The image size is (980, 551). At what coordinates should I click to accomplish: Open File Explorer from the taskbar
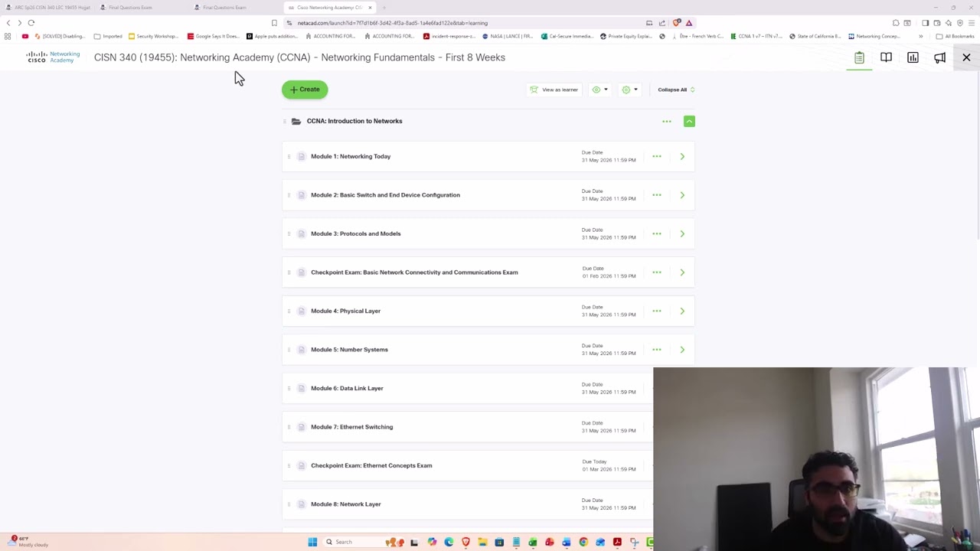(x=482, y=542)
